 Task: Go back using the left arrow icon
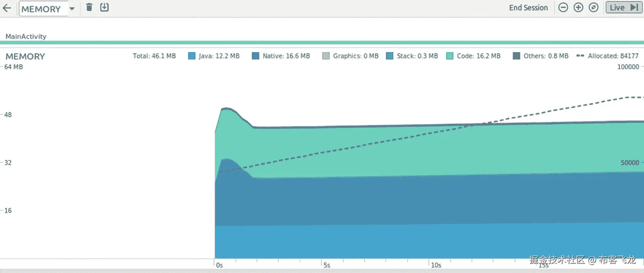pyautogui.click(x=7, y=8)
